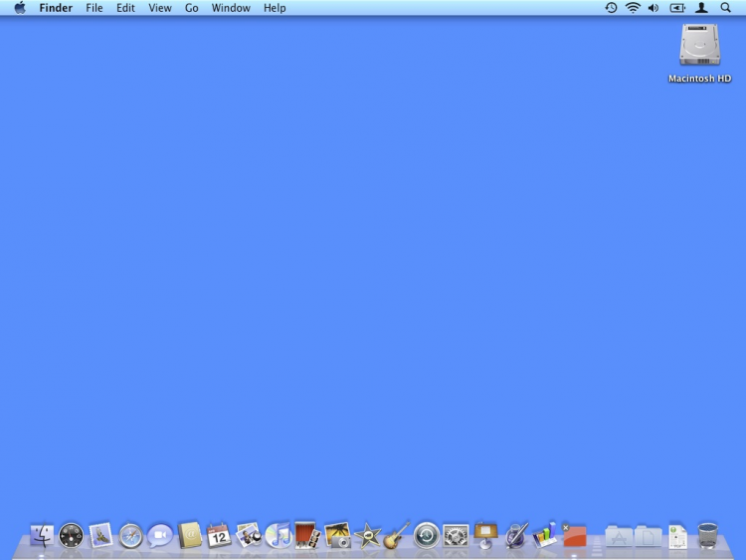Click the volume speaker icon in menu bar

pyautogui.click(x=653, y=8)
